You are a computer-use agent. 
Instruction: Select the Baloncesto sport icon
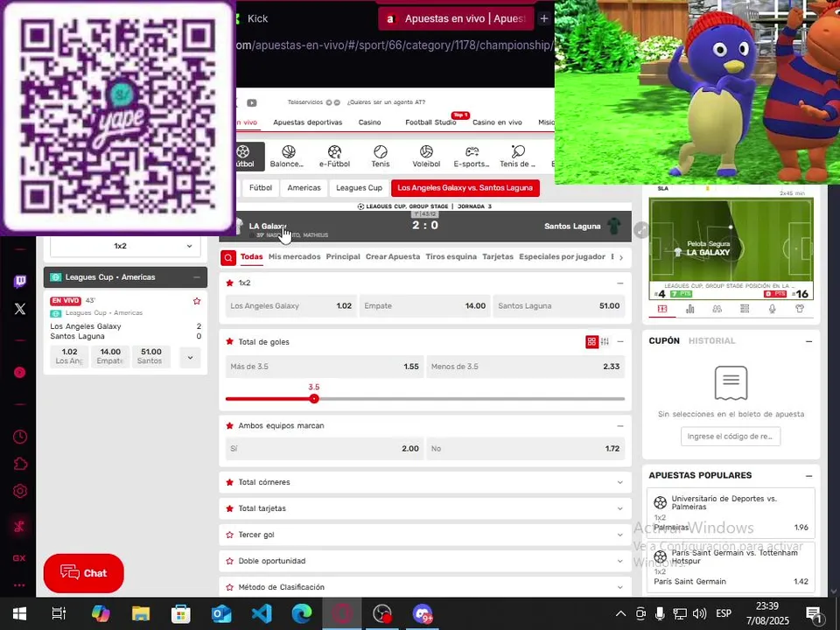click(x=288, y=157)
